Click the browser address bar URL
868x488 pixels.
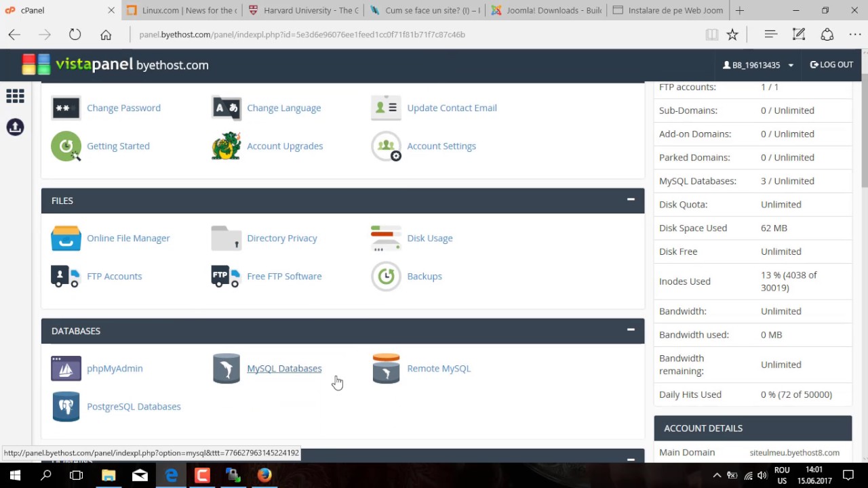(x=302, y=35)
